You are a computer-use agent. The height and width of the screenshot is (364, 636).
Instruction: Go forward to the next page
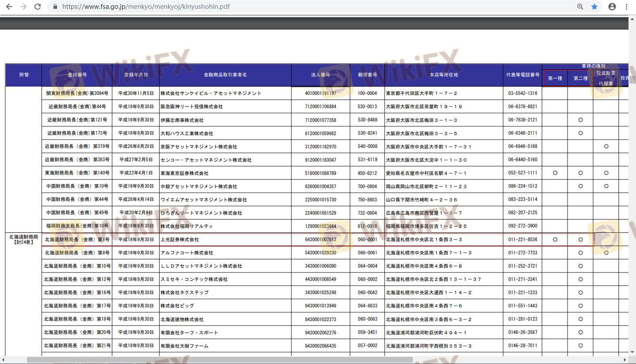point(23,7)
